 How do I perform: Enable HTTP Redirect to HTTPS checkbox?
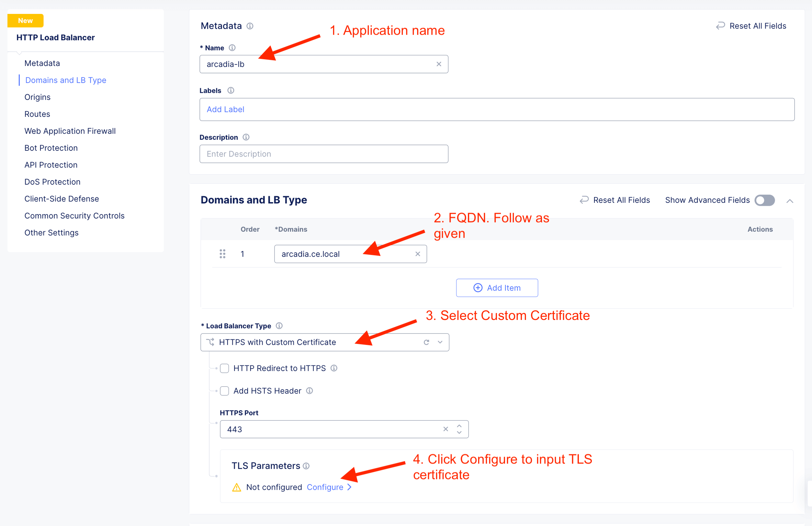pyautogui.click(x=224, y=368)
